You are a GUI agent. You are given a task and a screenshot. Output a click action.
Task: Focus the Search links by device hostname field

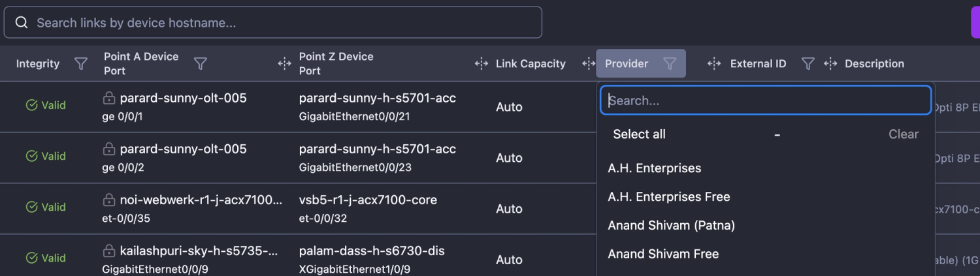273,23
